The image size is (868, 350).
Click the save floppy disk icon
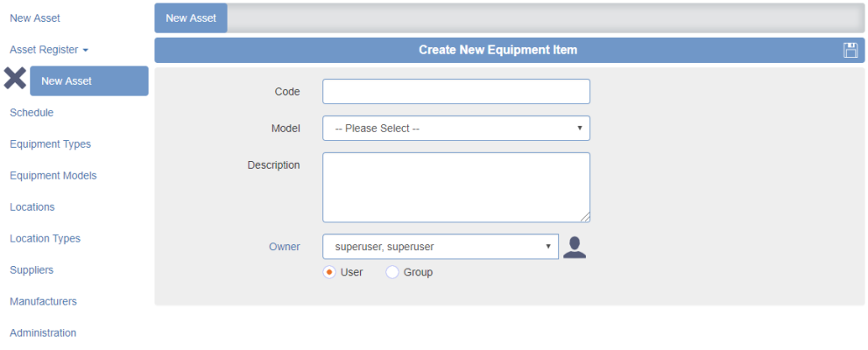tap(850, 50)
